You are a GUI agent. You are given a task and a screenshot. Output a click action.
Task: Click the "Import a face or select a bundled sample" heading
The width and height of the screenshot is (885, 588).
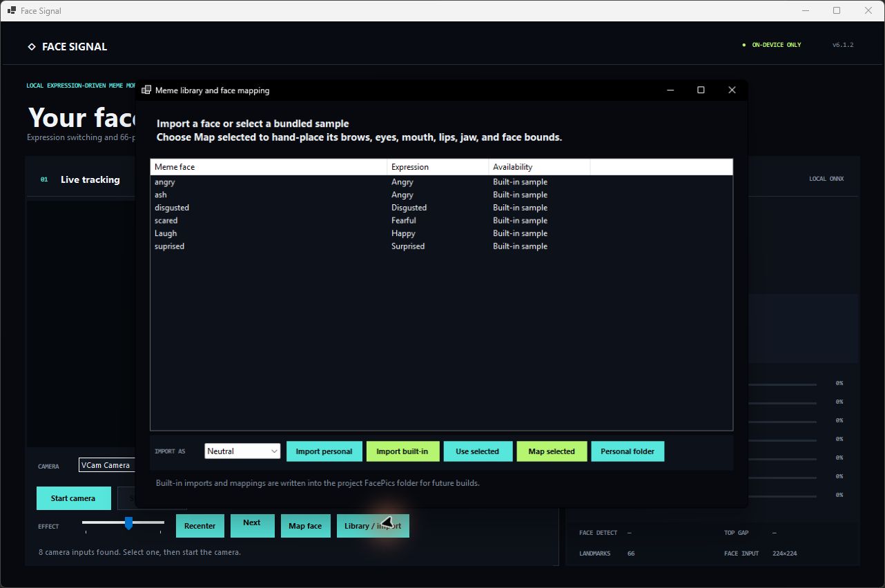(253, 124)
